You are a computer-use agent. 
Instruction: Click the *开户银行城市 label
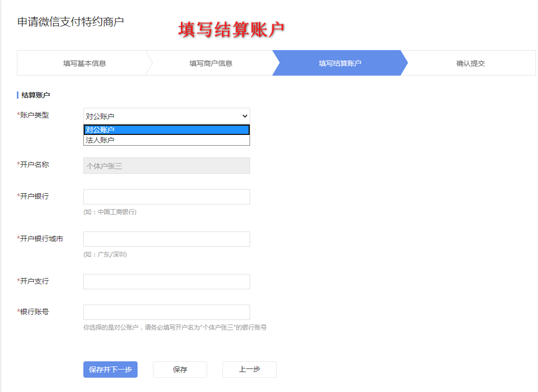40,239
